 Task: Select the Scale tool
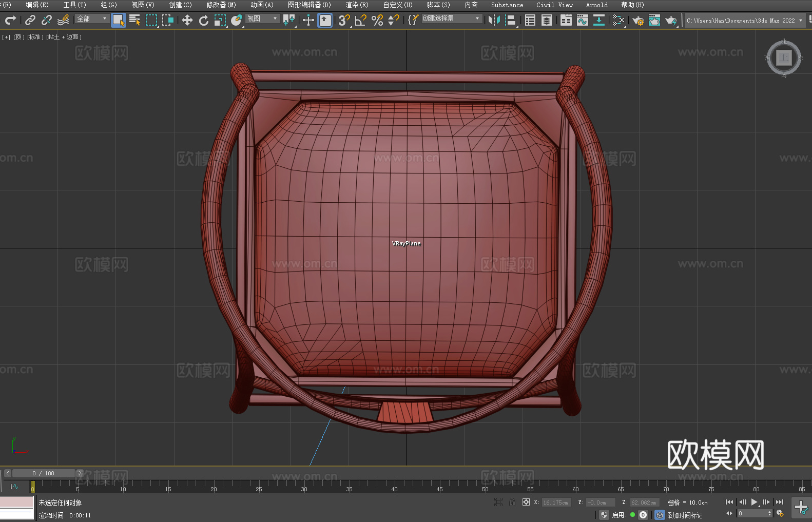pos(220,20)
